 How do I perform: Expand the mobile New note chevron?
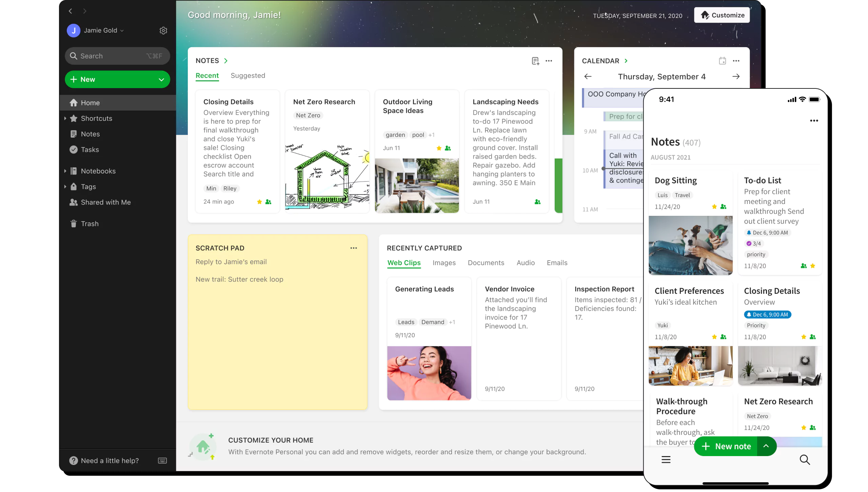(x=766, y=446)
